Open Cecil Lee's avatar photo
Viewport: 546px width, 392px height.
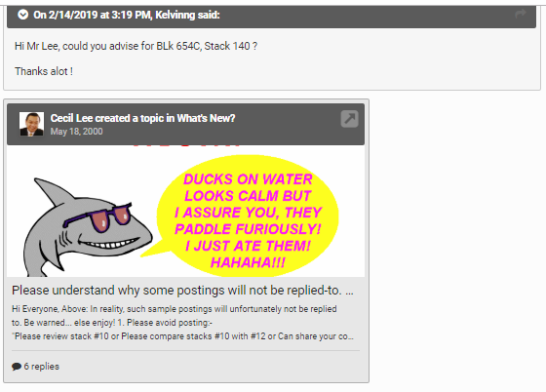pyautogui.click(x=31, y=124)
